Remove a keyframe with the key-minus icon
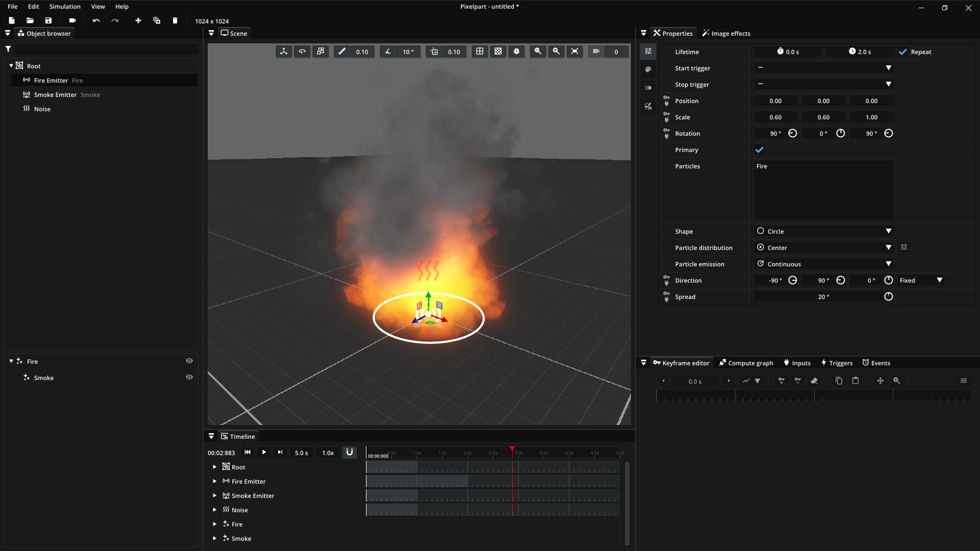This screenshot has width=980, height=551. (798, 381)
